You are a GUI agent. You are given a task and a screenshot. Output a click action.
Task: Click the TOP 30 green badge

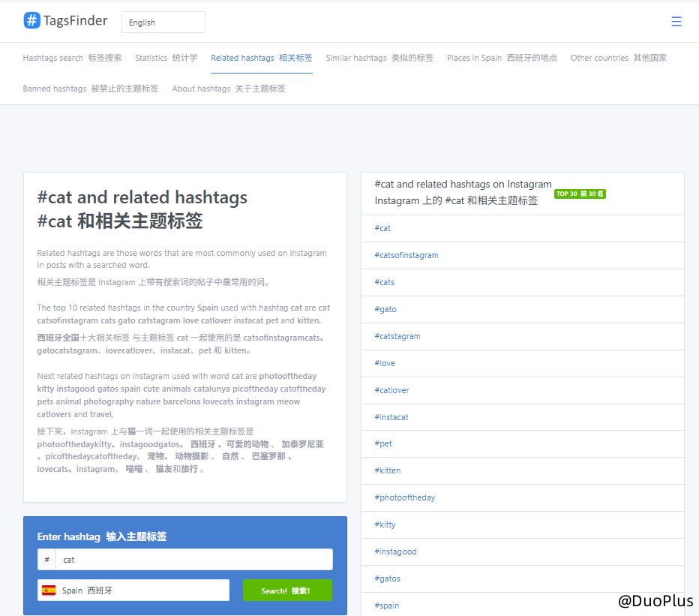580,194
